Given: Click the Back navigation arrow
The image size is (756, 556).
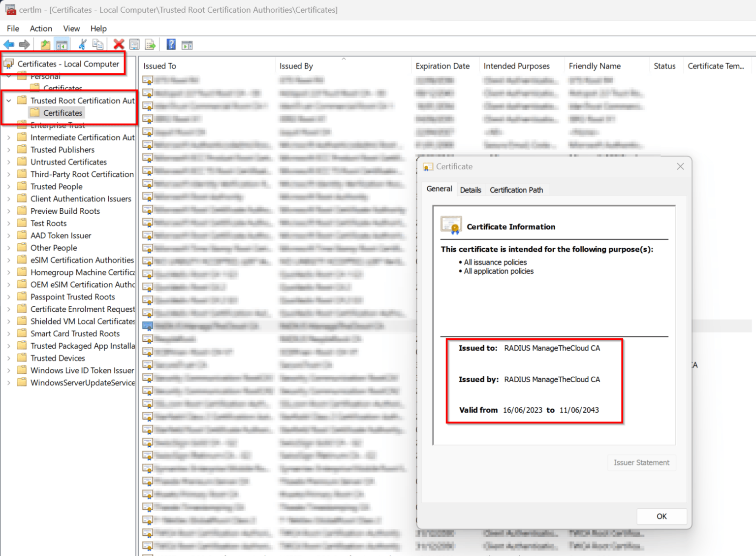Looking at the screenshot, I should click(x=8, y=44).
